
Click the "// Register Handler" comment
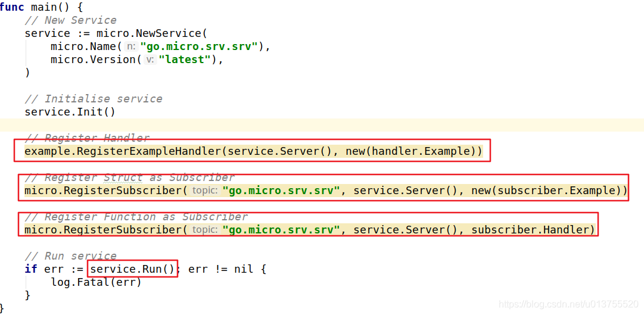(x=86, y=138)
